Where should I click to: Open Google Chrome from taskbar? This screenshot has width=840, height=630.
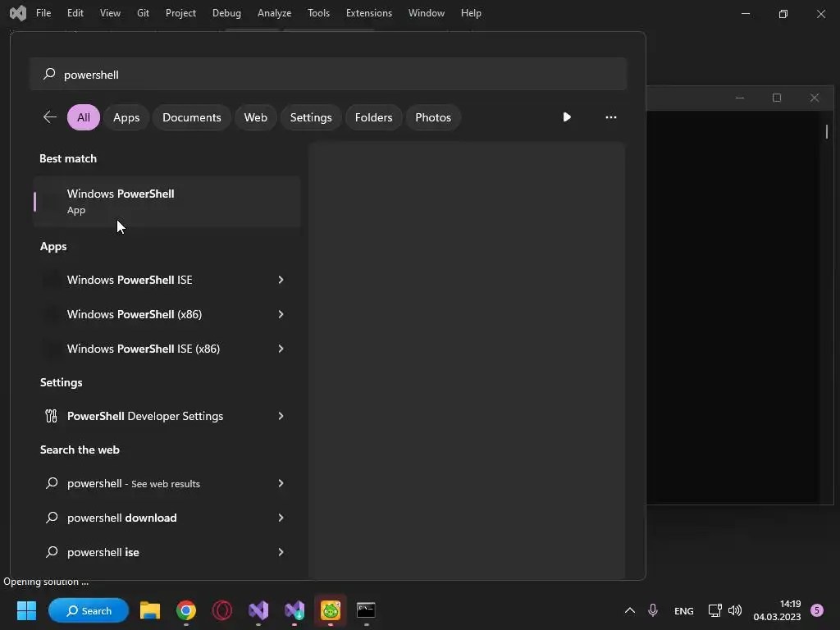[x=186, y=610]
